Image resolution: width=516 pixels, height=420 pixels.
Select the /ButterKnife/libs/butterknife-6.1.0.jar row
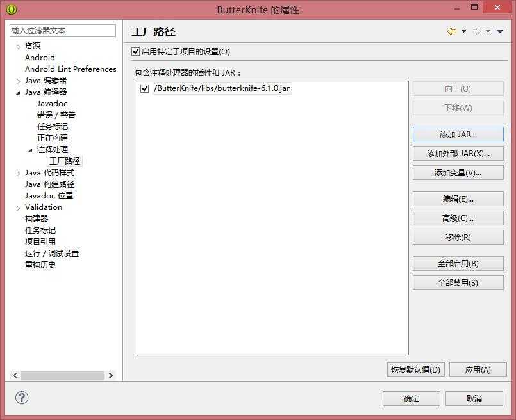[222, 88]
